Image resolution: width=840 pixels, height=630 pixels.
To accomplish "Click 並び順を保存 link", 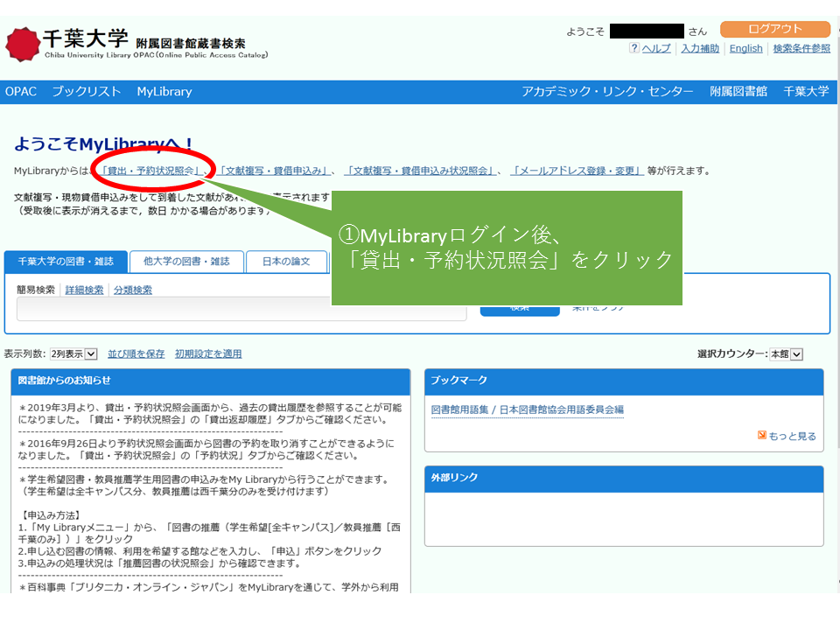I will pos(136,354).
